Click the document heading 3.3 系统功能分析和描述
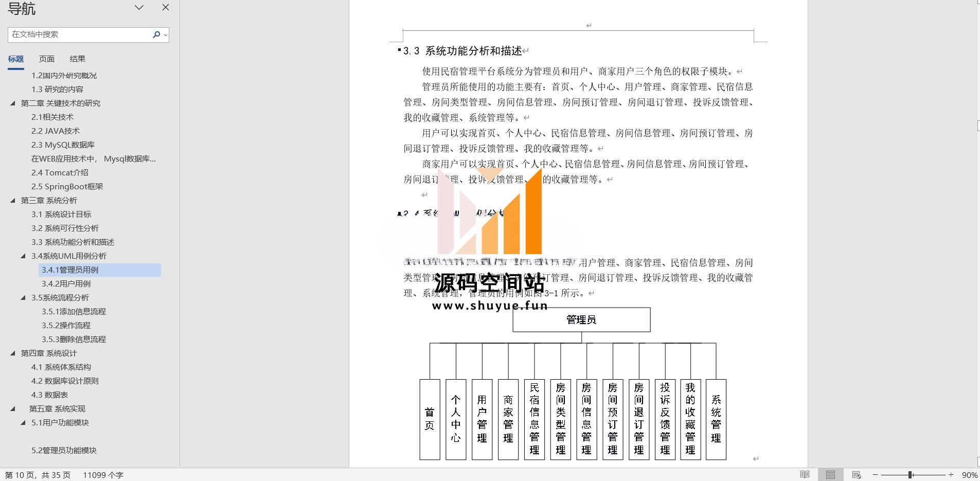Image resolution: width=980 pixels, height=481 pixels. tap(462, 51)
